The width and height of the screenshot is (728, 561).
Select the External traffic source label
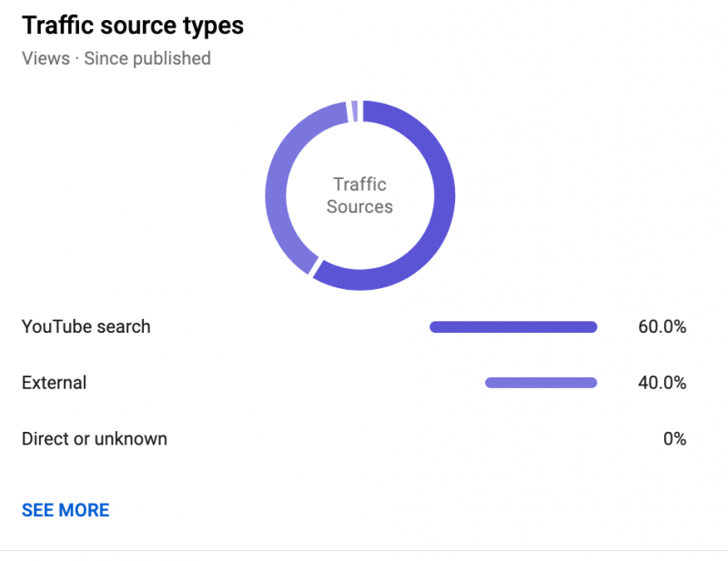tap(55, 383)
